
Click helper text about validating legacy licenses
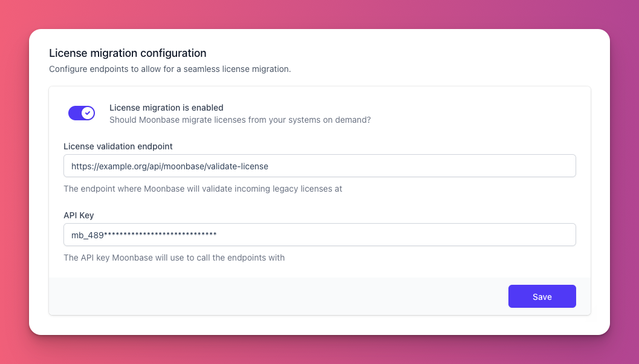coord(203,189)
